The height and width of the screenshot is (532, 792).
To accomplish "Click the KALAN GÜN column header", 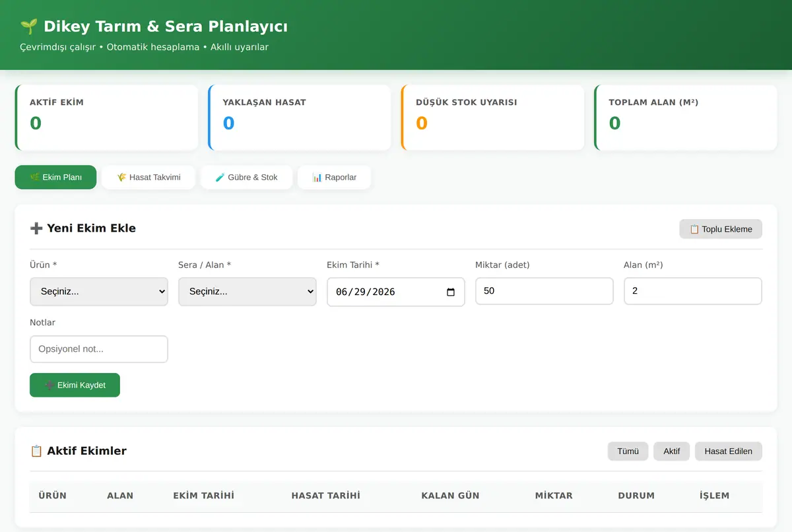I will click(450, 496).
